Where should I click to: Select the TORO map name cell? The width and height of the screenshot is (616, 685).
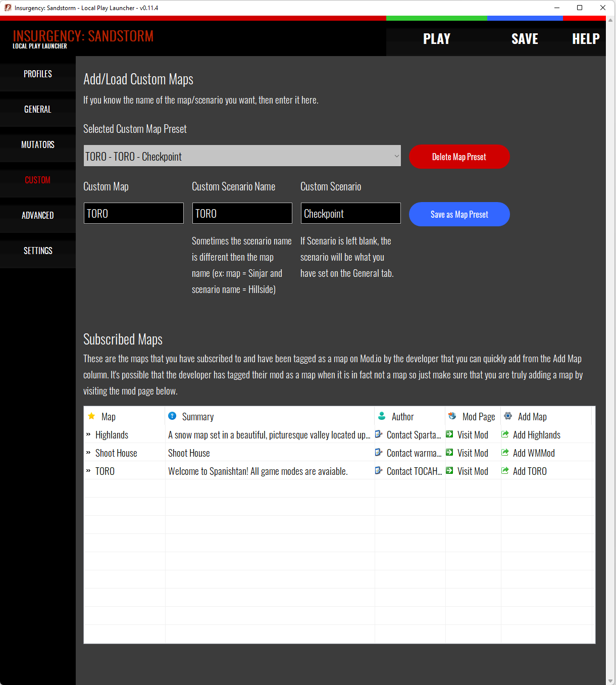pyautogui.click(x=105, y=471)
